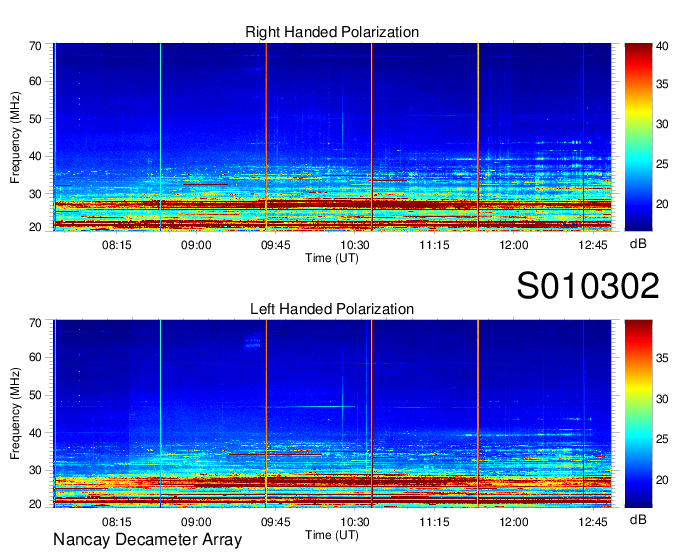Click the '09:00' tick on the bottom plot

(x=196, y=522)
